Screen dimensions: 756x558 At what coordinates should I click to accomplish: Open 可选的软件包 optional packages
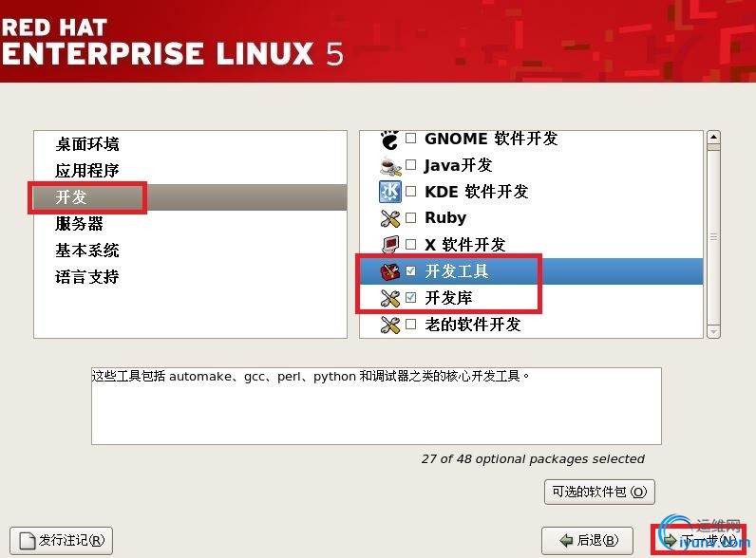[599, 492]
